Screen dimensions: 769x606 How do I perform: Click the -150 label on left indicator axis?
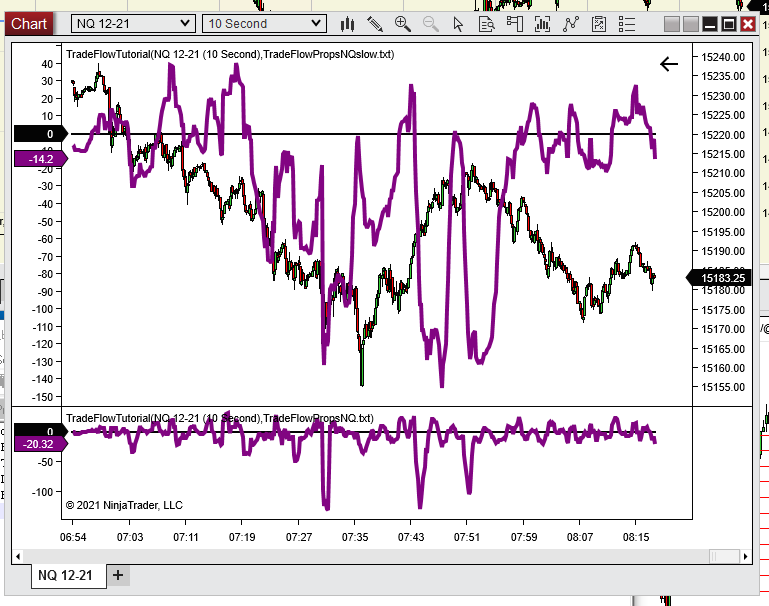43,397
